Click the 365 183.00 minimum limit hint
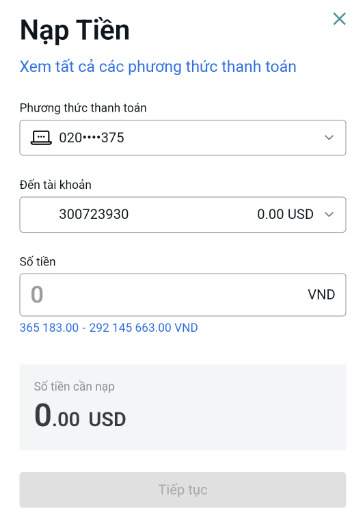The height and width of the screenshot is (530, 361). (49, 328)
